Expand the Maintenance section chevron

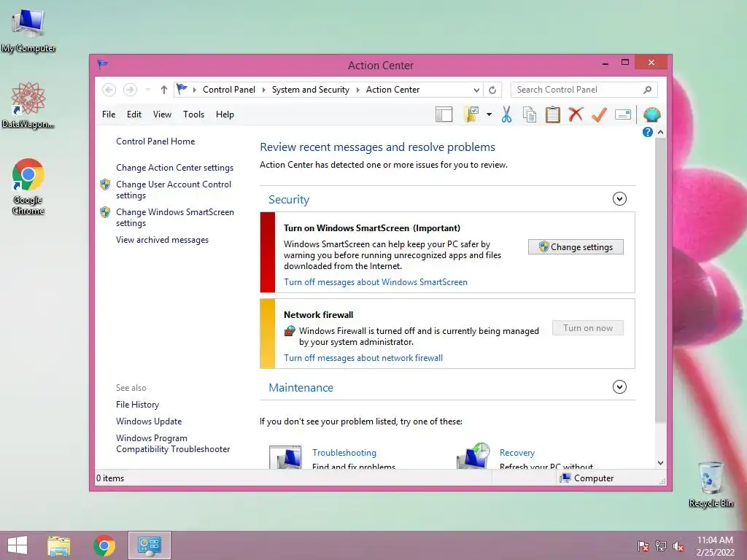[x=619, y=386]
